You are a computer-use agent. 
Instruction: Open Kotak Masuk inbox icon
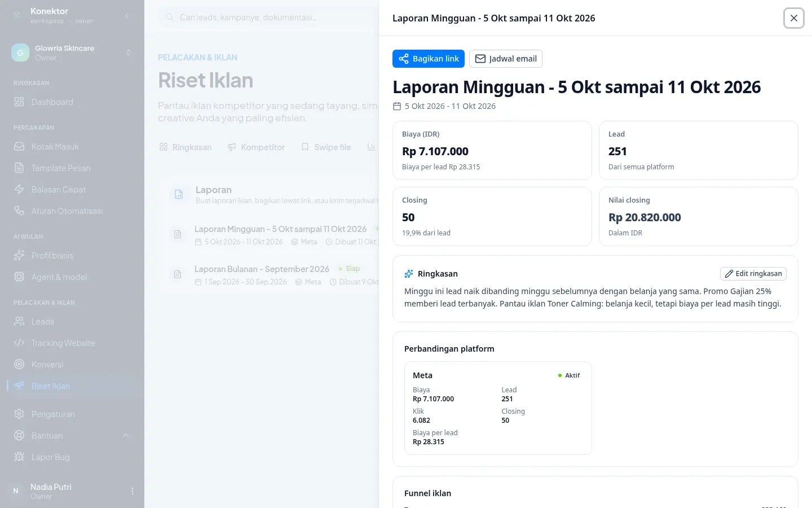[x=19, y=147]
